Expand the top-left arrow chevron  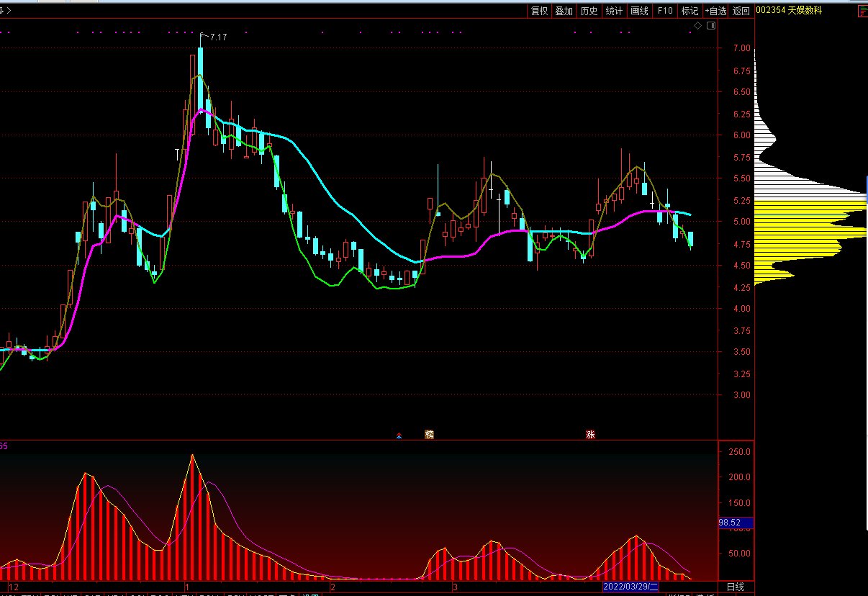pyautogui.click(x=9, y=11)
